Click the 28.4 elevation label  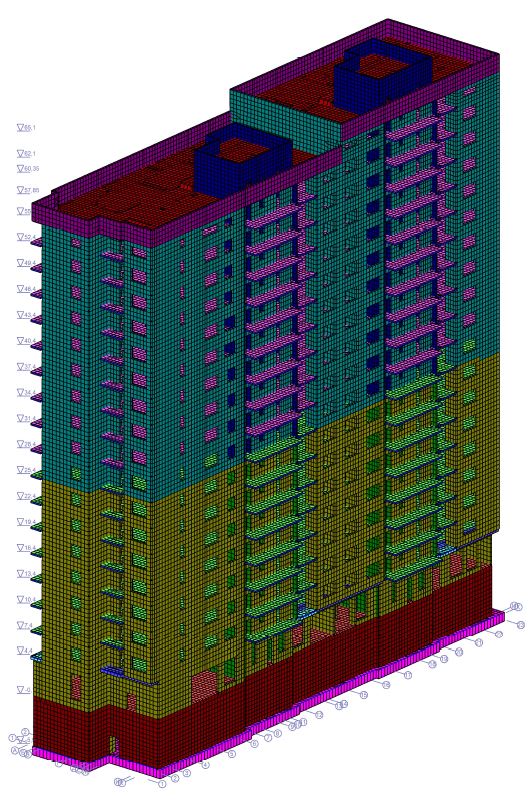pyautogui.click(x=26, y=444)
